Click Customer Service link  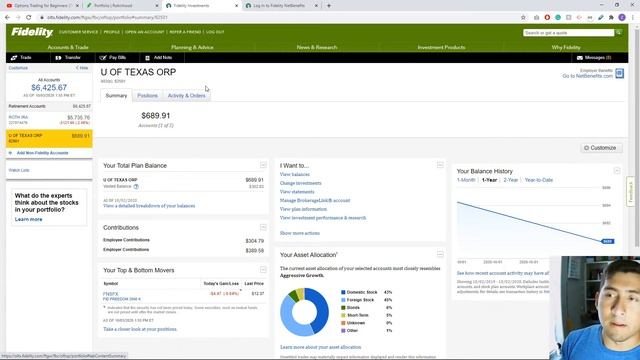pyautogui.click(x=78, y=32)
